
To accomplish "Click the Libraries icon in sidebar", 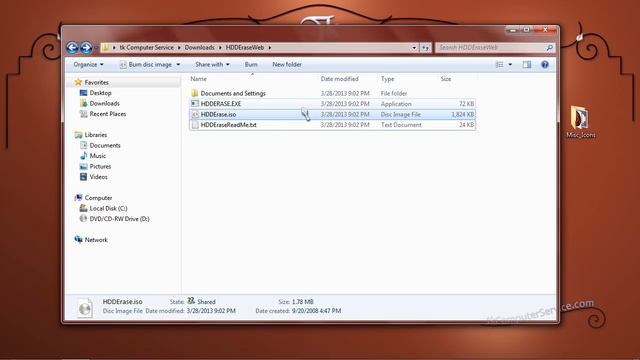I will click(x=78, y=135).
